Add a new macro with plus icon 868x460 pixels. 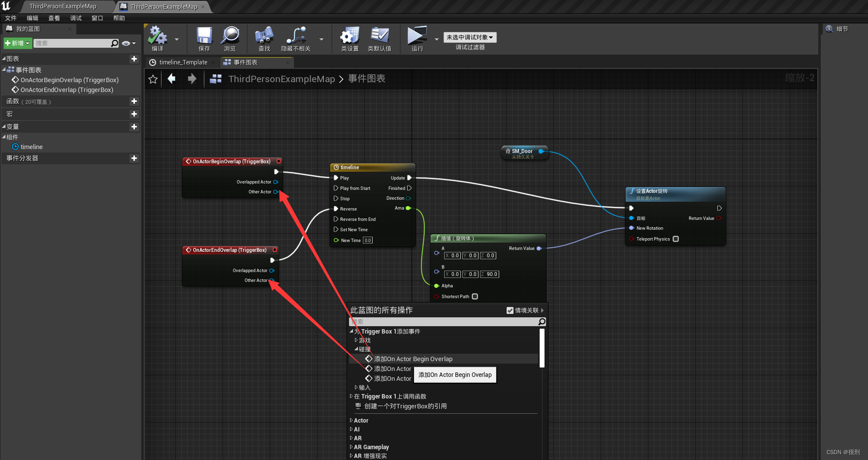tap(134, 114)
